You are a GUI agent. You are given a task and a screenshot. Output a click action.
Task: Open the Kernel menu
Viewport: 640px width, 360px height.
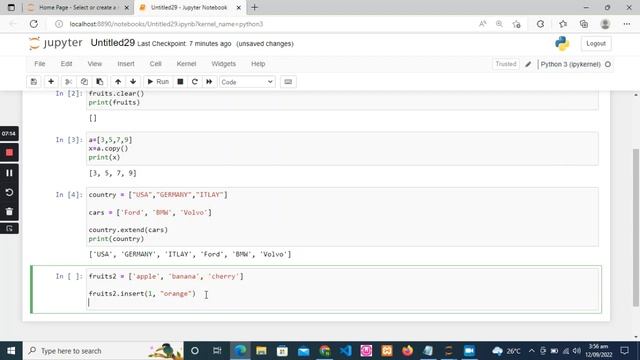[186, 64]
